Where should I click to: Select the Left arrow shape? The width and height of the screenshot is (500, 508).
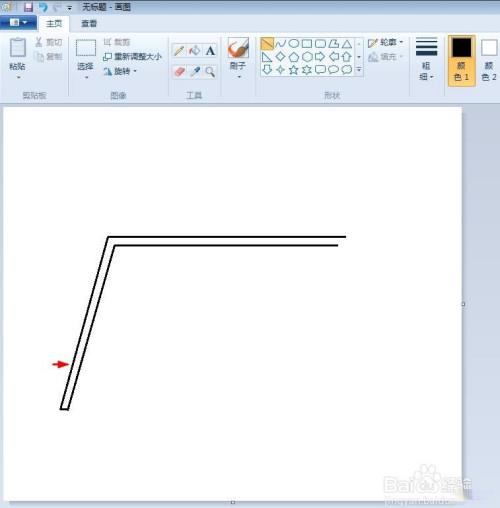[x=334, y=57]
